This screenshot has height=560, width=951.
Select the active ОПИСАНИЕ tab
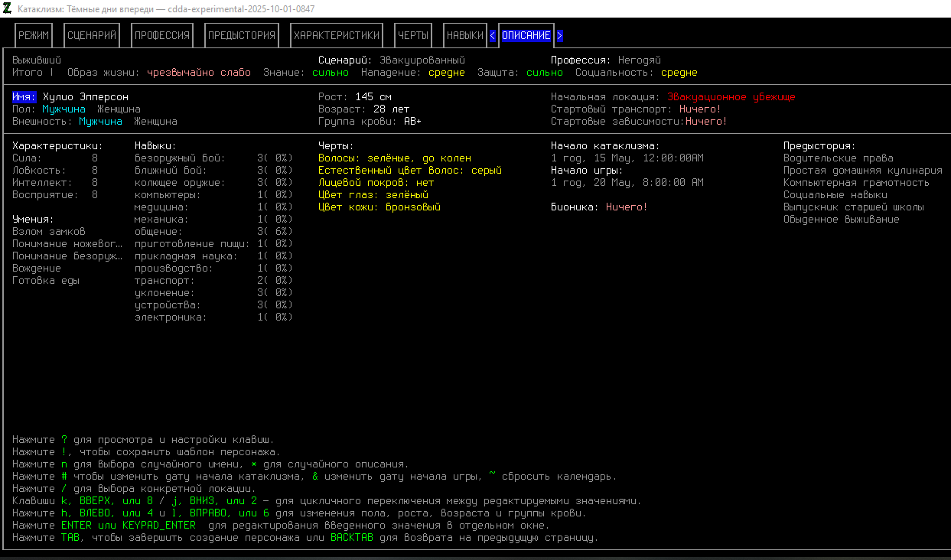[x=526, y=36]
